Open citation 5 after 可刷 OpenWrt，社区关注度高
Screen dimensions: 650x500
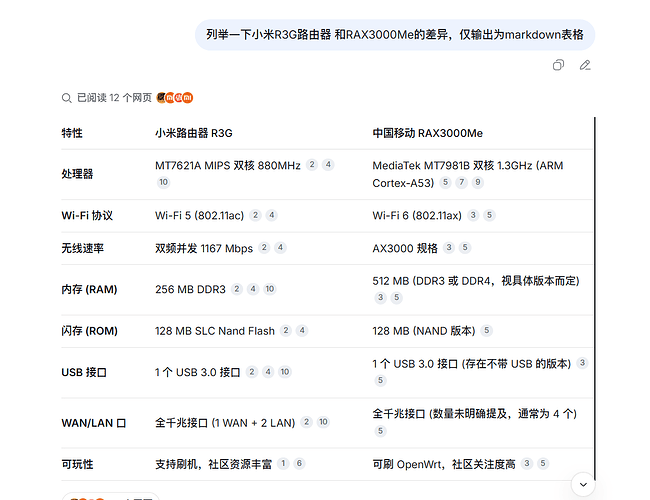coord(543,464)
